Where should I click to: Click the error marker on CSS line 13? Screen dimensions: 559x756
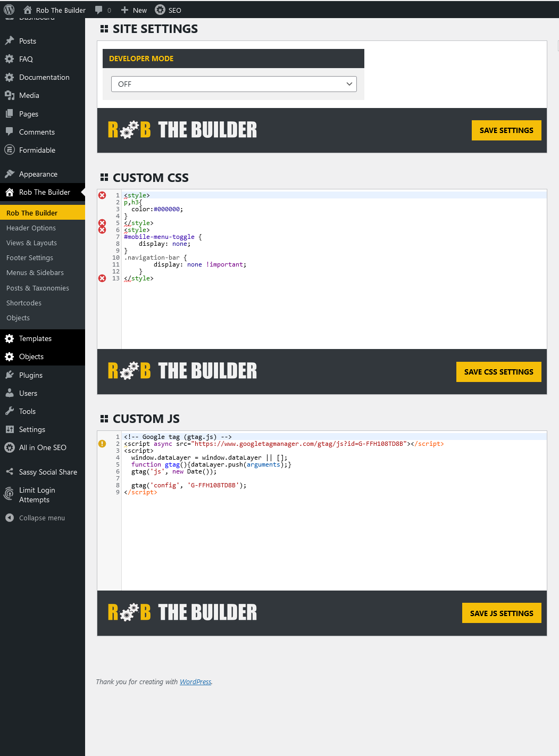(x=102, y=278)
